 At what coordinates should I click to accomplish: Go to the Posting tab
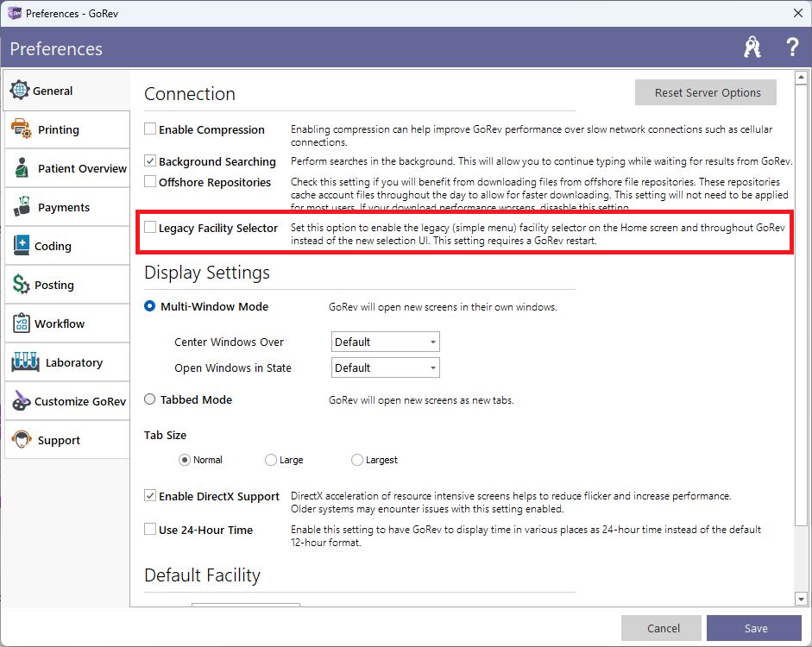pos(66,284)
